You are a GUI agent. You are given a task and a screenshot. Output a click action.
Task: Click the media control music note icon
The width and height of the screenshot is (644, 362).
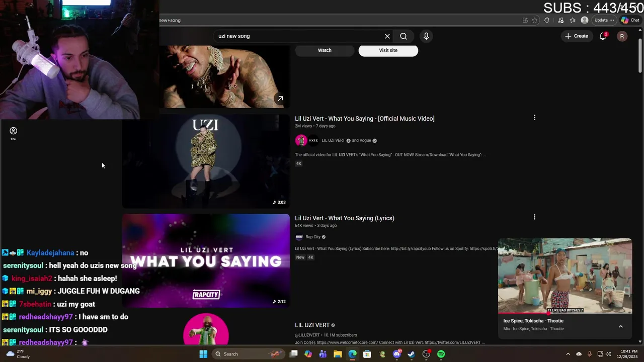(561, 20)
